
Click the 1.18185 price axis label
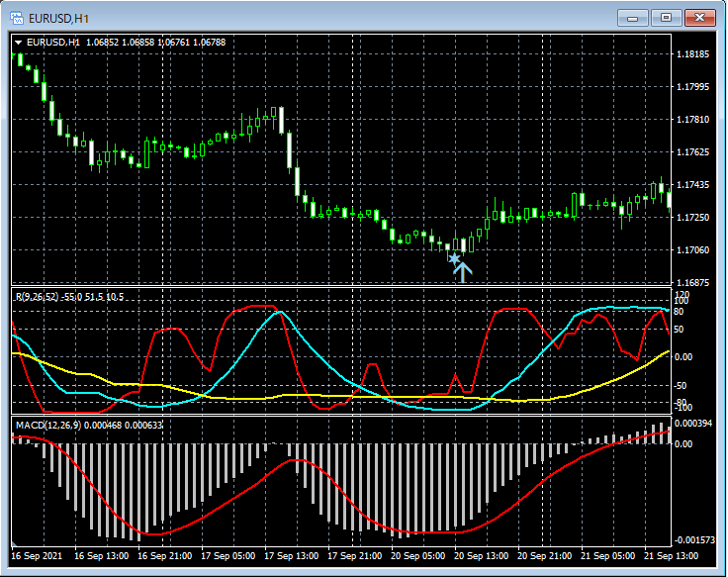click(x=692, y=54)
